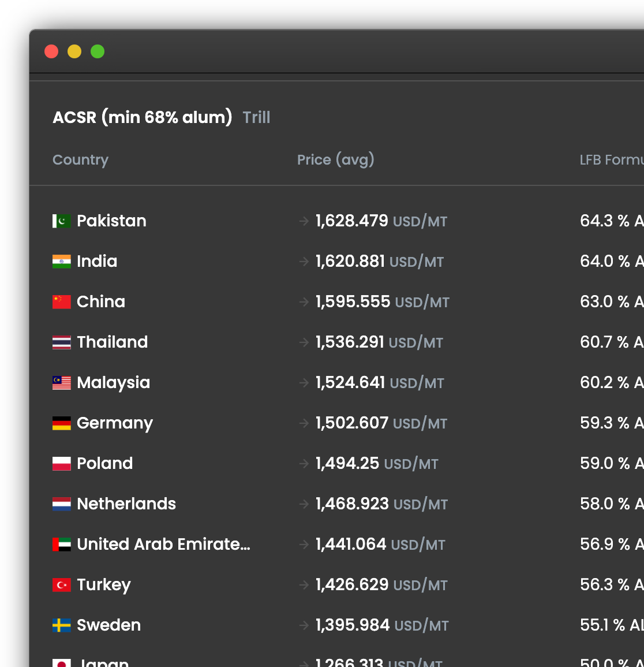644x667 pixels.
Task: Click the Netherlands flag icon
Action: tap(61, 504)
